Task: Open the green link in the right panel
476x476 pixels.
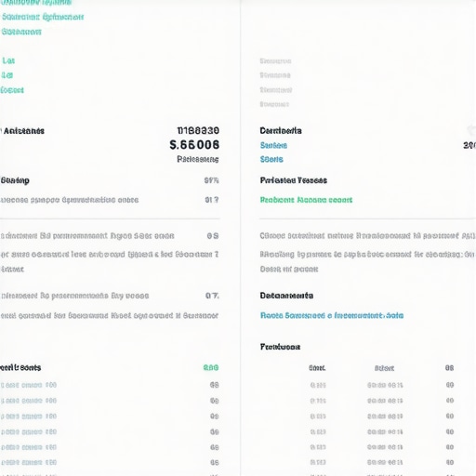Action: tap(306, 200)
